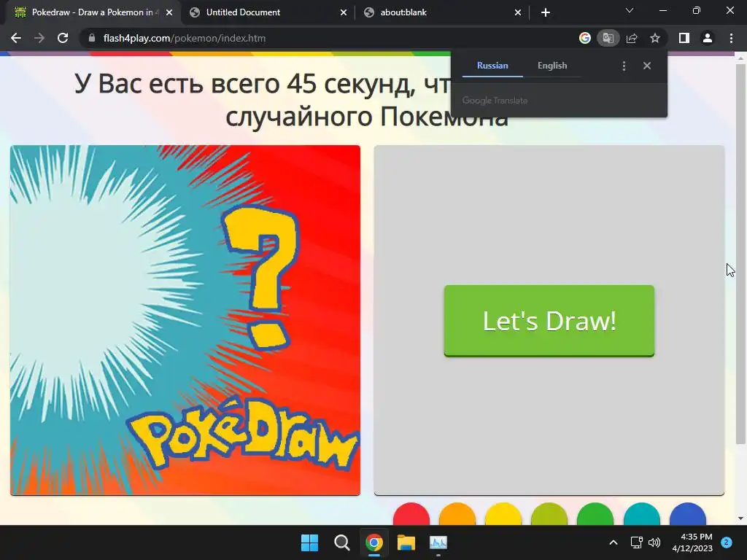Viewport: 747px width, 560px height.
Task: Open volume control tray icon
Action: (x=654, y=542)
